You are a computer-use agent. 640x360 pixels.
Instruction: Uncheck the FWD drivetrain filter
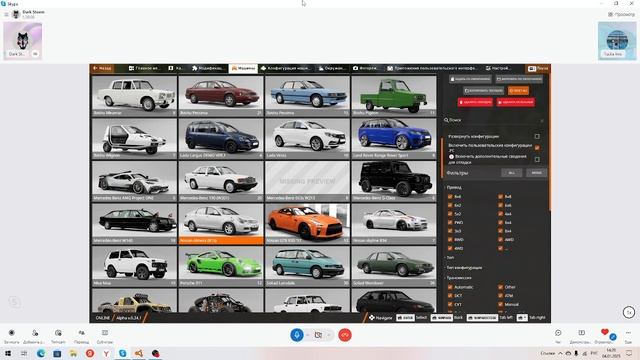pos(450,222)
